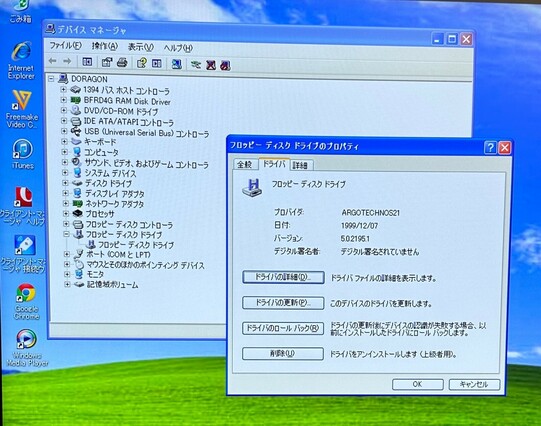Image resolution: width=541 pixels, height=426 pixels.
Task: Click the Help toolbar icon with question mark
Action: [x=142, y=63]
